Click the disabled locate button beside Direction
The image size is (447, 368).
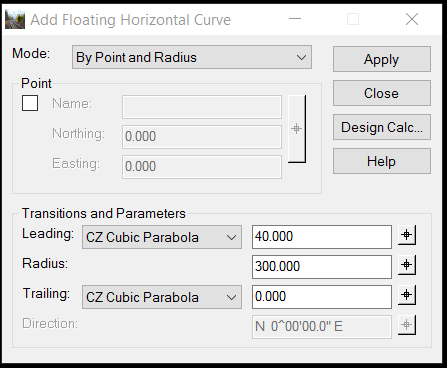pyautogui.click(x=407, y=325)
